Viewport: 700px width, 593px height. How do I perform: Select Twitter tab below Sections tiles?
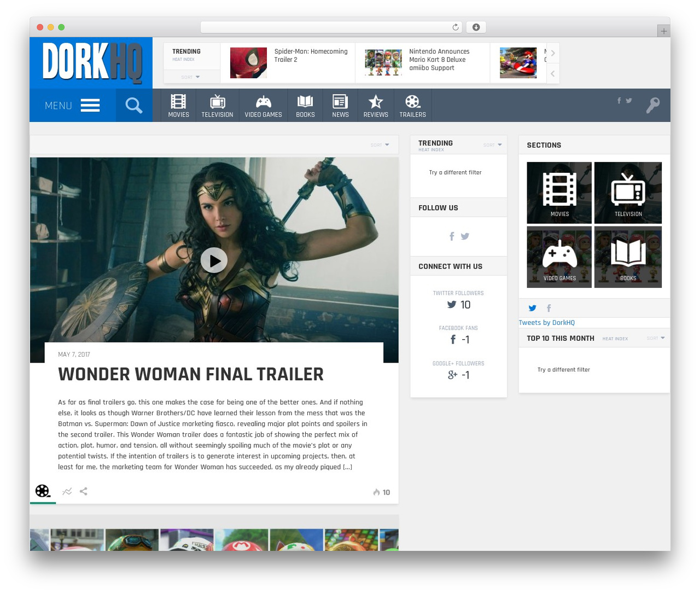[x=533, y=308]
